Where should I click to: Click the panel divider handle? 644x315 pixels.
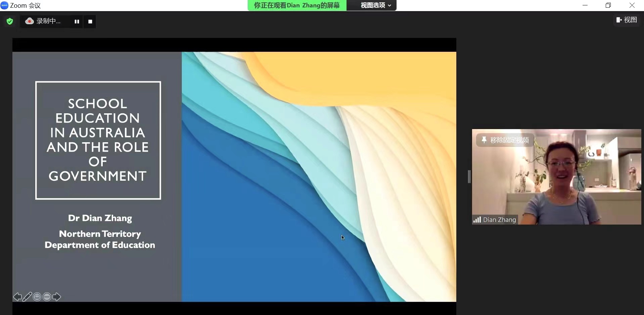pos(469,176)
